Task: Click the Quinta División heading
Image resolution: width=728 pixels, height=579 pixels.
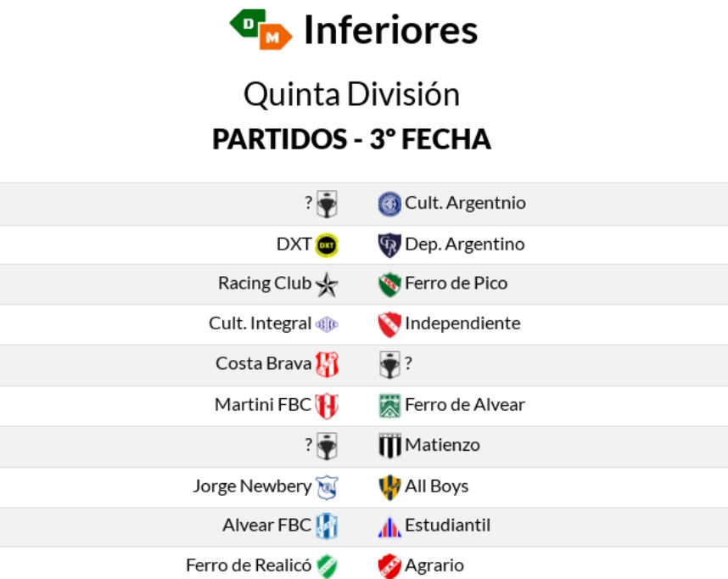Action: [x=351, y=94]
